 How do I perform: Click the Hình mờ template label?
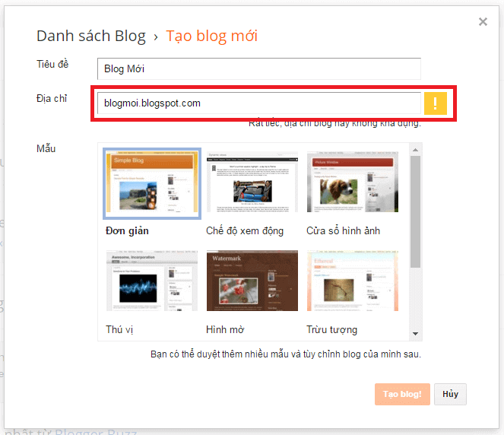tap(225, 329)
